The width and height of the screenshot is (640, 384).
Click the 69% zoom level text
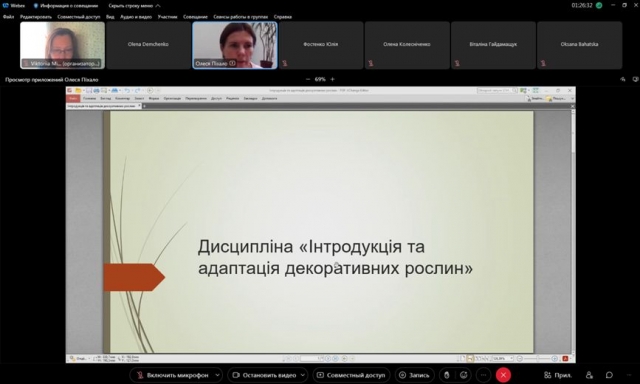[320, 79]
